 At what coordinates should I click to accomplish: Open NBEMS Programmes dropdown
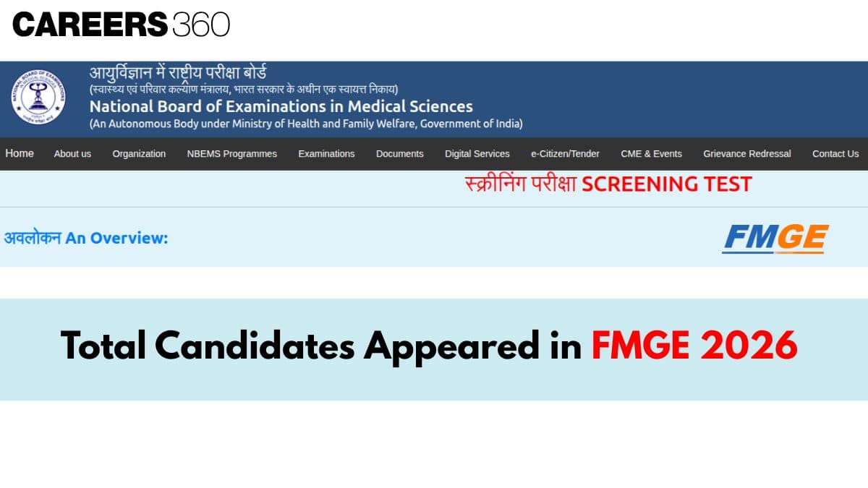(231, 154)
